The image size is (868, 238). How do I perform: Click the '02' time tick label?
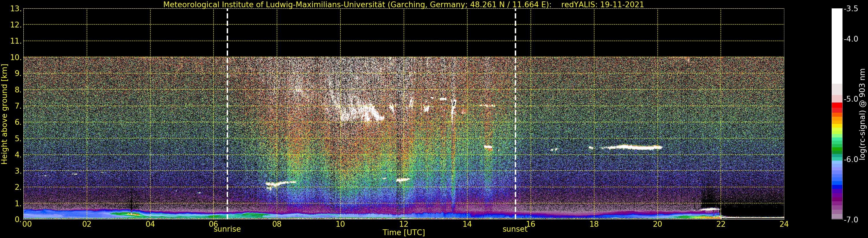coord(87,224)
